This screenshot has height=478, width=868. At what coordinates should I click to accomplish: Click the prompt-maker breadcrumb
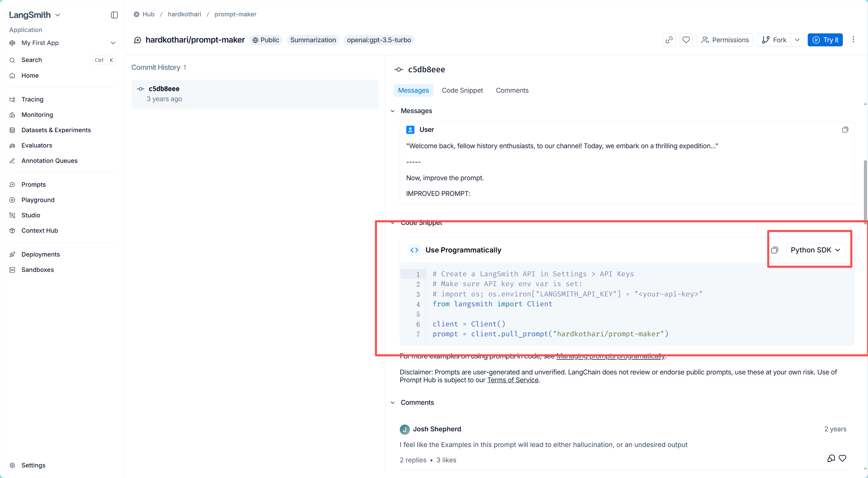click(235, 14)
